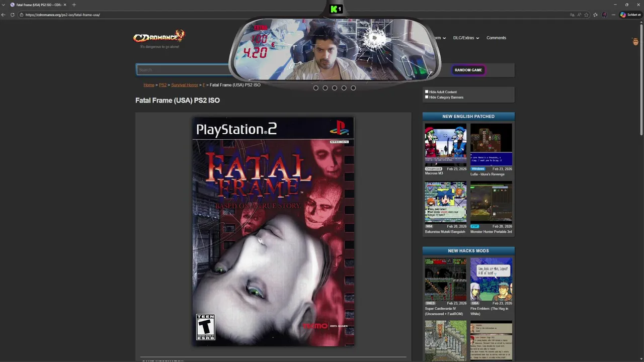This screenshot has width=644, height=362.
Task: Reload the page with the refresh icon
Action: click(x=13, y=15)
